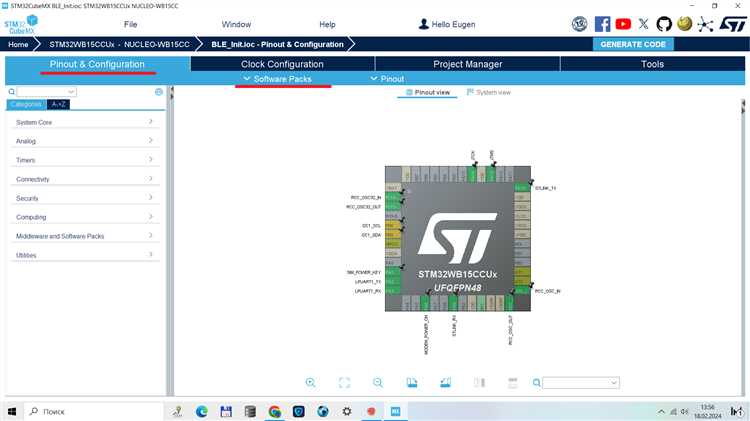Viewport: 750px width, 421px height.
Task: Click the zoom out icon below the chip
Action: pos(378,382)
